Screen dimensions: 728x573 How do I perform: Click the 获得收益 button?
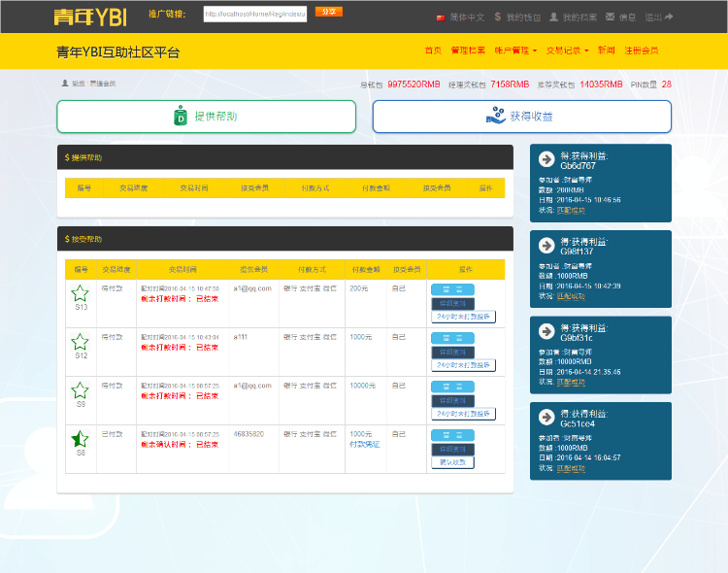[x=521, y=117]
